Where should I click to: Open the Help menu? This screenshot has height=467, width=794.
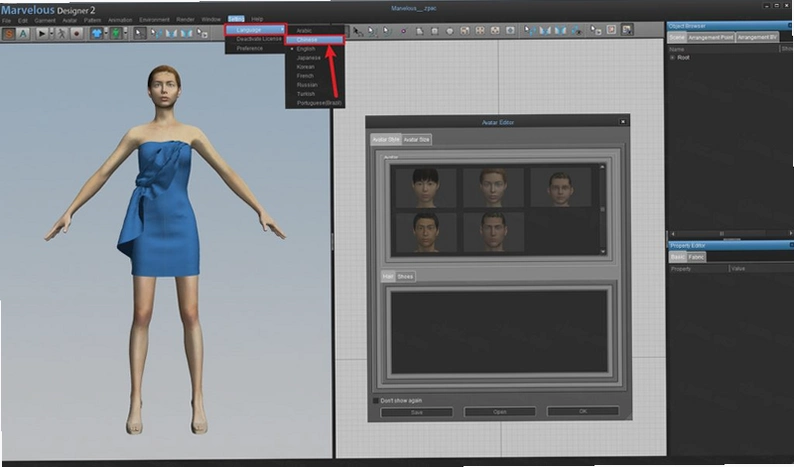pos(257,19)
